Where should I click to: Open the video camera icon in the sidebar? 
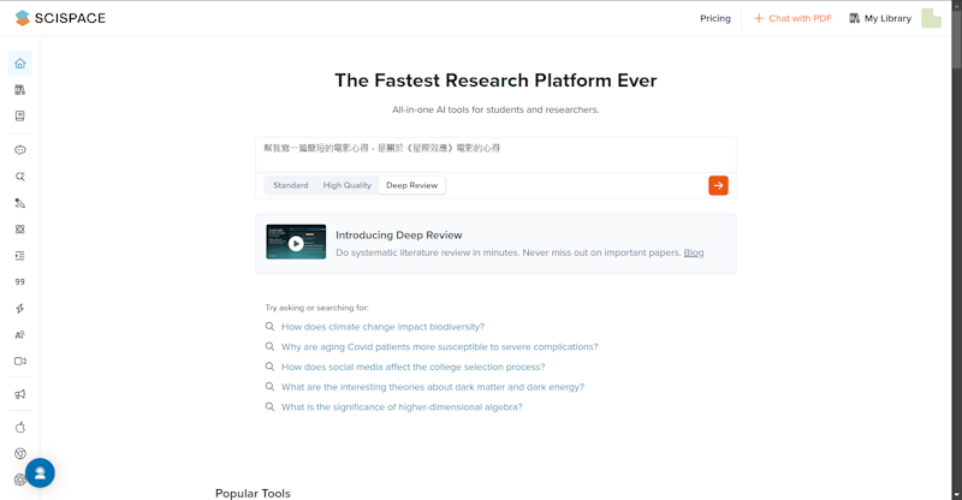[x=20, y=361]
